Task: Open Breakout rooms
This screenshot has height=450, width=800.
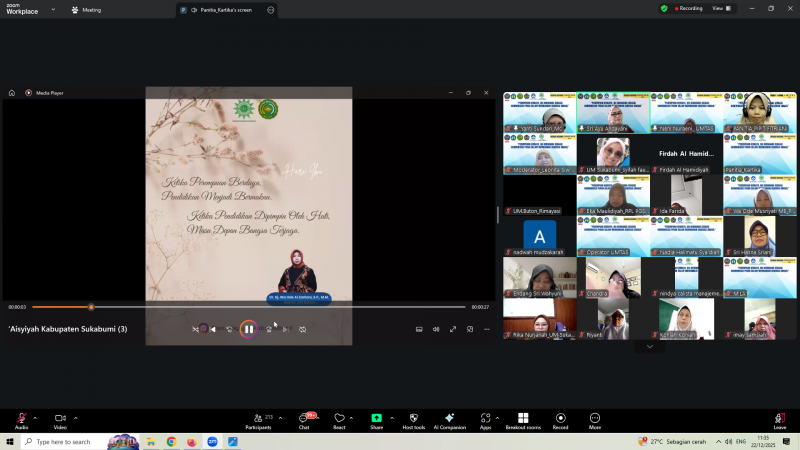Action: click(x=522, y=418)
